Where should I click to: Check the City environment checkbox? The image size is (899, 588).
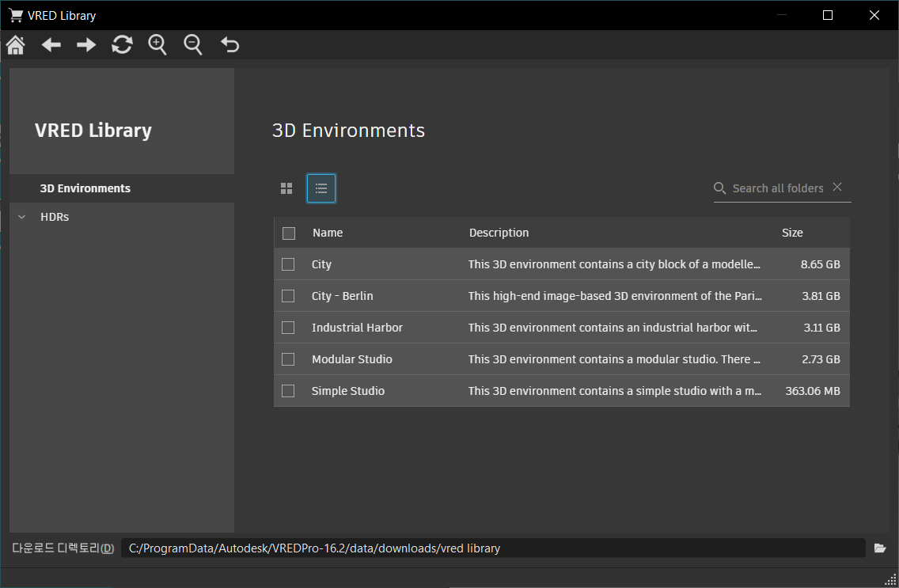tap(288, 264)
